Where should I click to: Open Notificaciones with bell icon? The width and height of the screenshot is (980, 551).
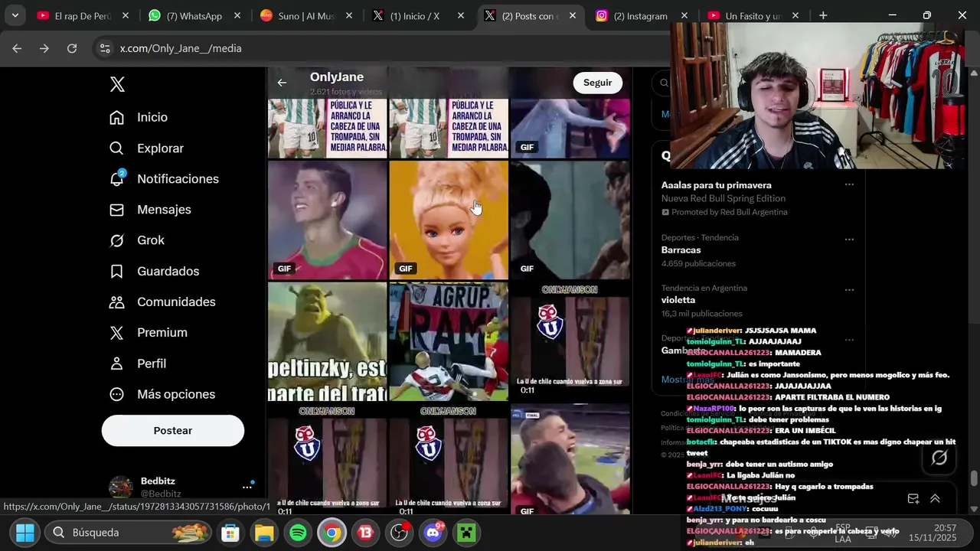pos(164,179)
